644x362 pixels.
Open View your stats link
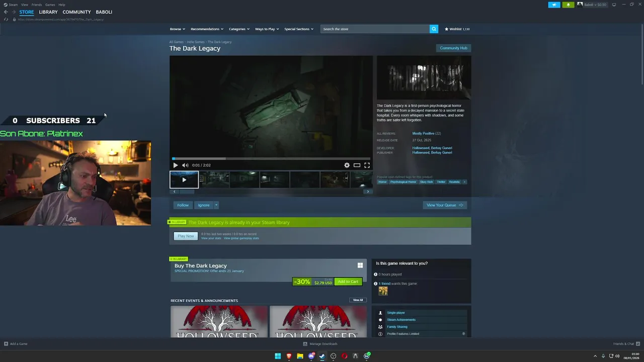click(x=211, y=238)
